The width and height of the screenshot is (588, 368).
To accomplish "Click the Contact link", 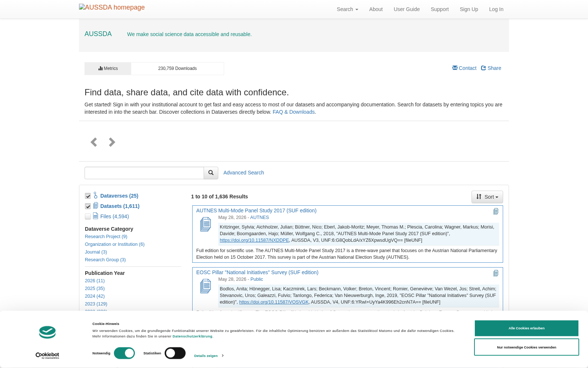I will click(x=464, y=68).
